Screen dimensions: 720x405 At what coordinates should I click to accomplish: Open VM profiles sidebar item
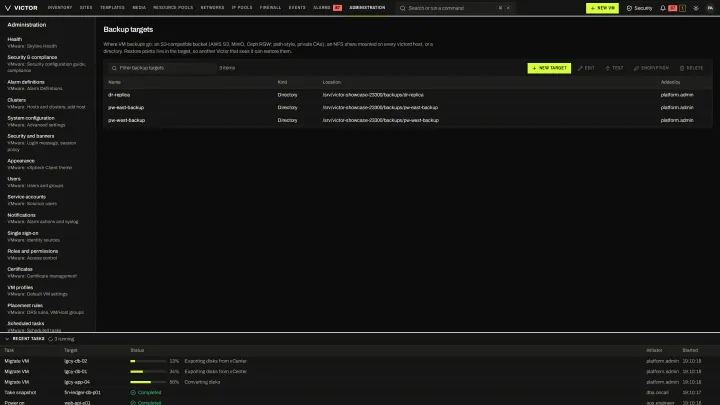48,290
